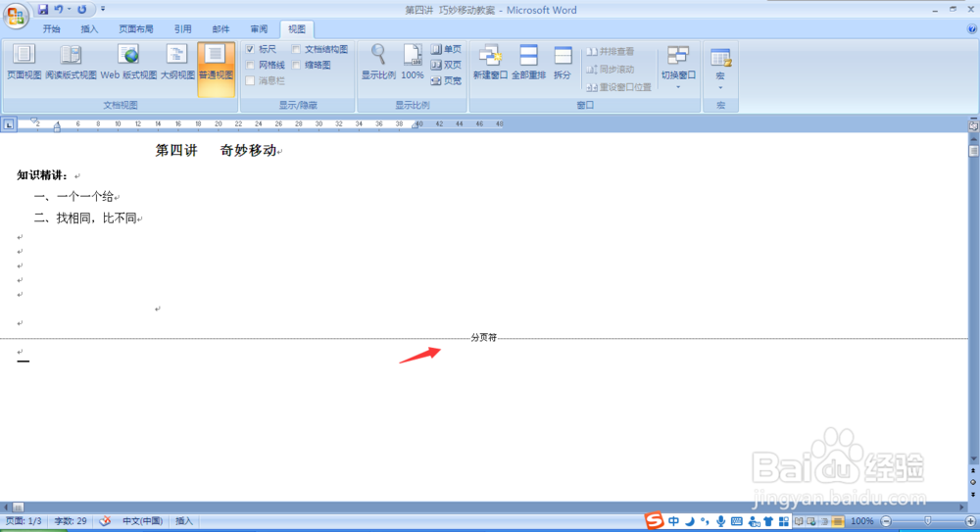Click the vertical scrollbar thumb
The width and height of the screenshot is (980, 532).
[x=973, y=151]
